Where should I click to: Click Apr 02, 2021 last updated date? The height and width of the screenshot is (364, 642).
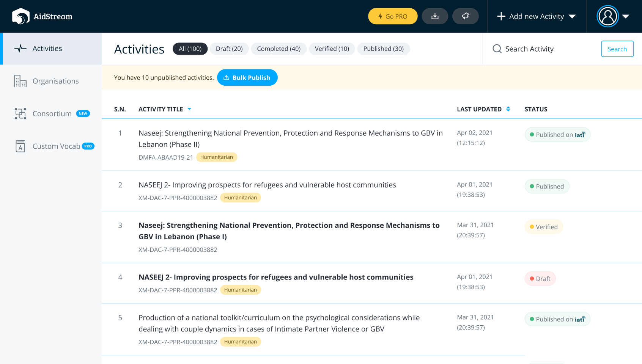click(475, 133)
